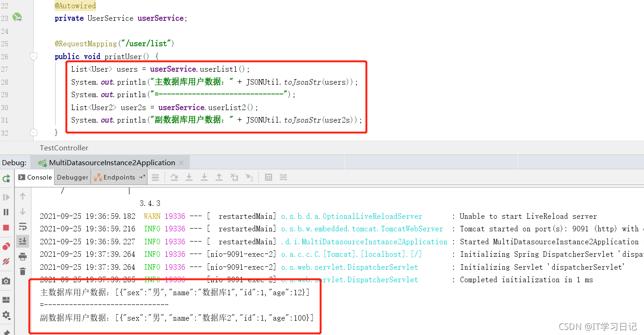Viewport: 644px width, 335px height.
Task: Click the TestController breadcrumb
Action: (64, 148)
